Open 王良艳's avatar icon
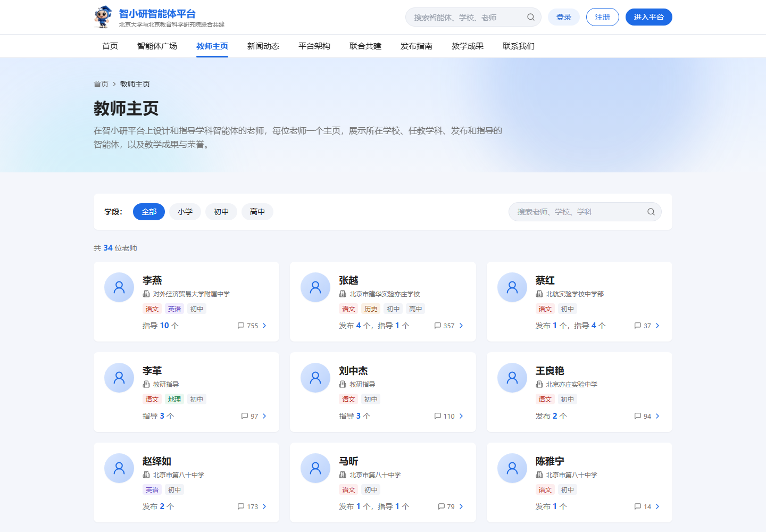 tap(512, 378)
